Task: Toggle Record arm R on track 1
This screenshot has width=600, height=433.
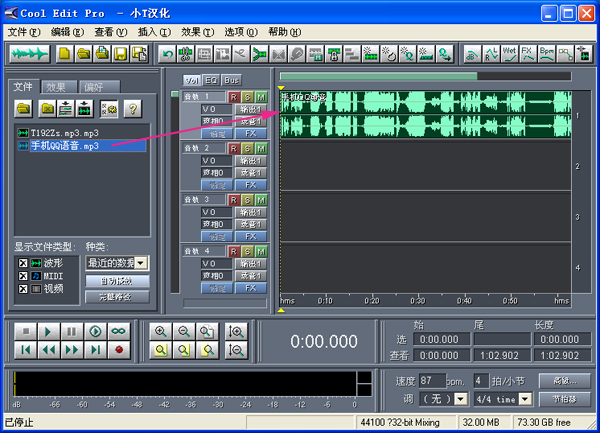Action: tap(234, 97)
